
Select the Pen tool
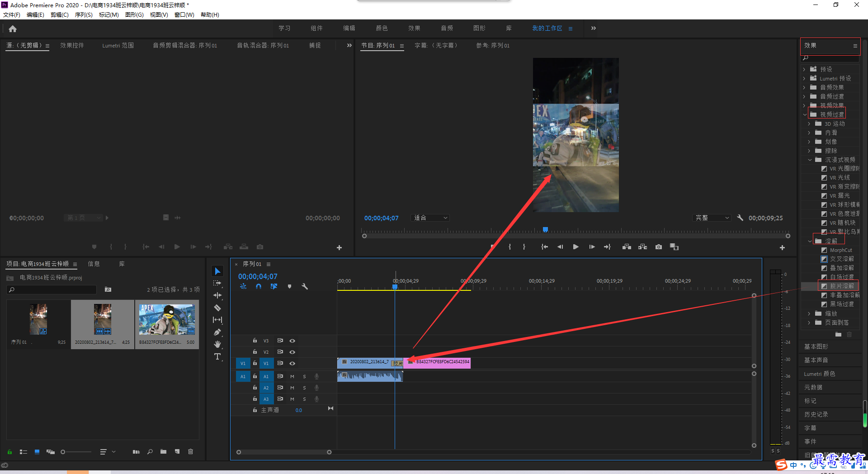217,332
